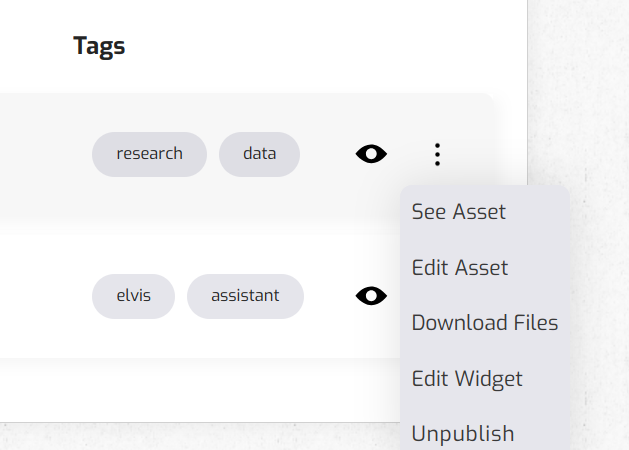Click the data tag chip
The height and width of the screenshot is (450, 629).
click(259, 154)
